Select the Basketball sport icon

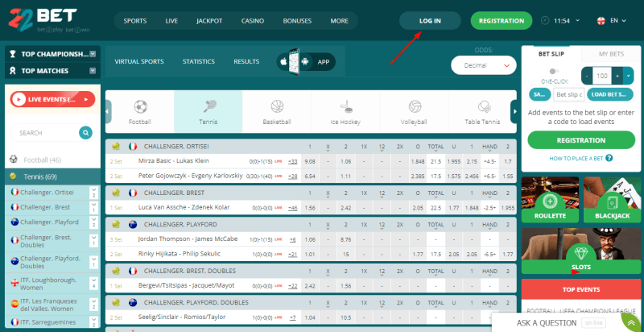277,107
